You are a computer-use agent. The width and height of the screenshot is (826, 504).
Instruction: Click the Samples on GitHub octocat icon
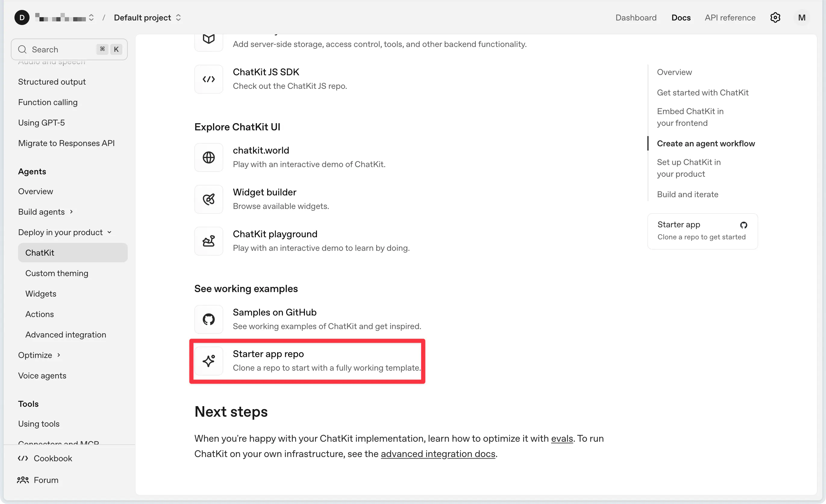click(x=208, y=319)
